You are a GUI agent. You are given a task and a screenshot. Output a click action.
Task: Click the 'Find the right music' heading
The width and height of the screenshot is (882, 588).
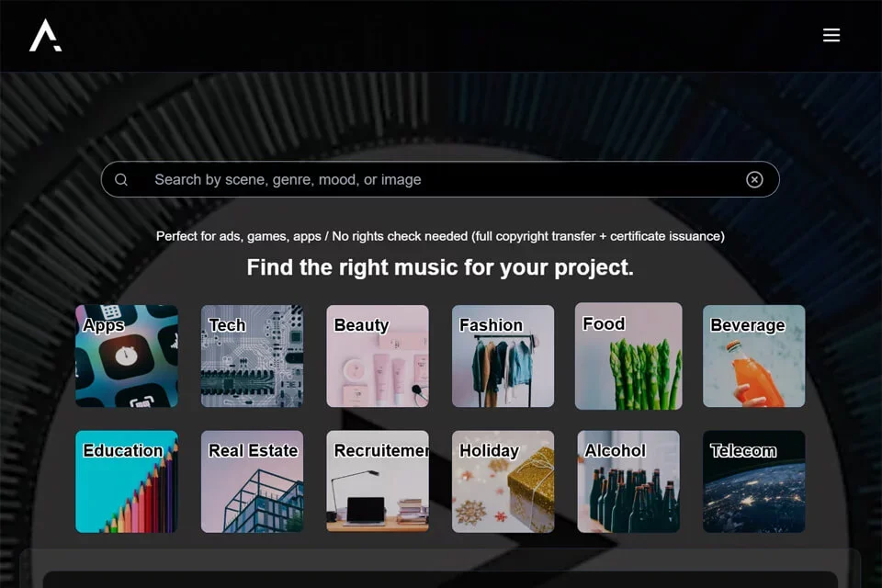(x=440, y=267)
